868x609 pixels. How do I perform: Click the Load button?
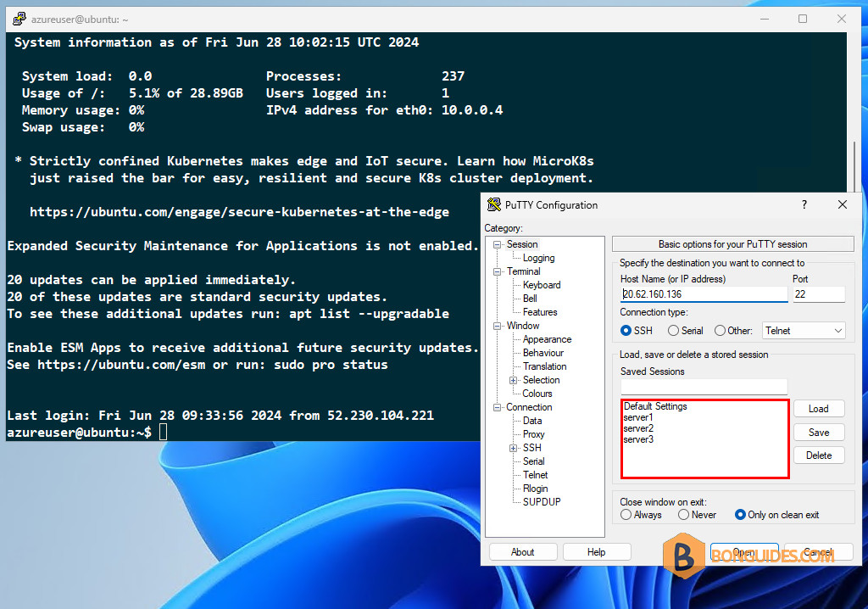coord(819,409)
